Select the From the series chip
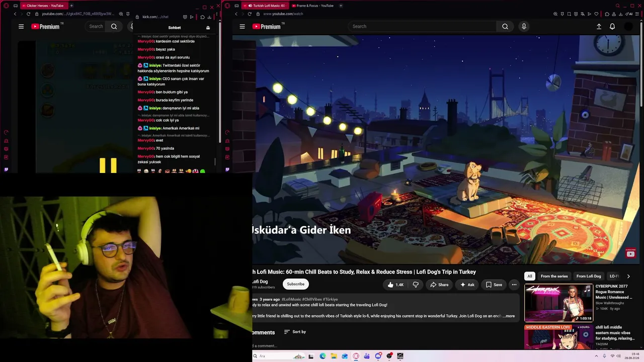Image resolution: width=644 pixels, height=362 pixels. point(554,276)
